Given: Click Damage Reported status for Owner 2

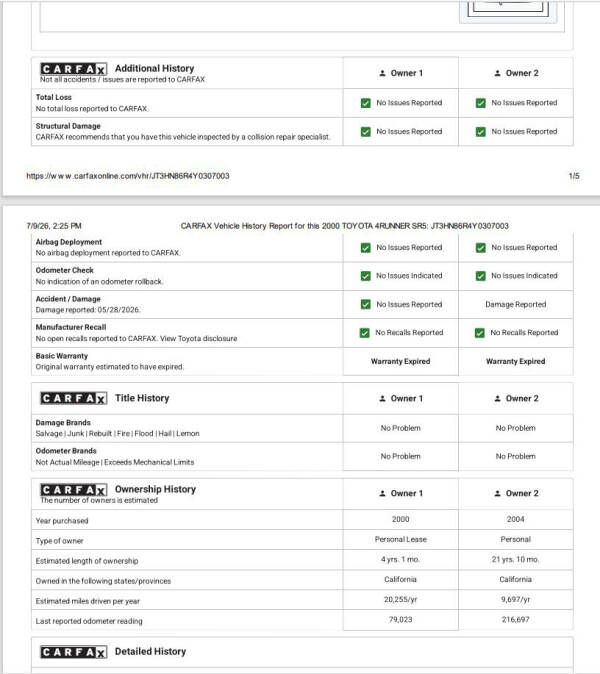Looking at the screenshot, I should (515, 304).
